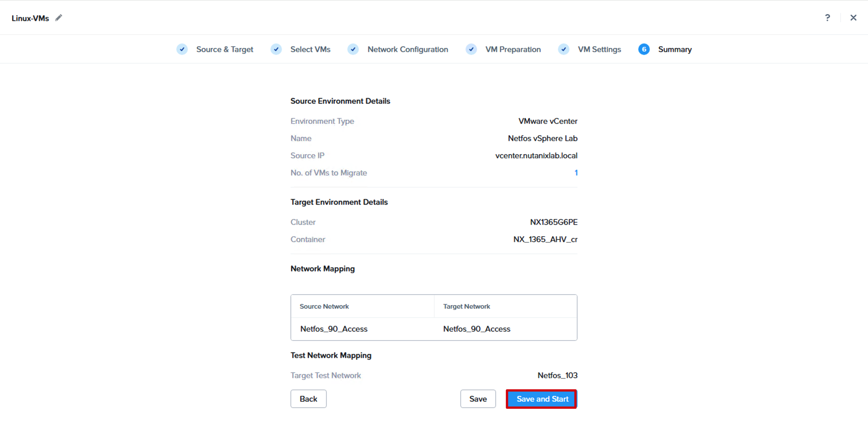Open the VM Settings step

(599, 49)
